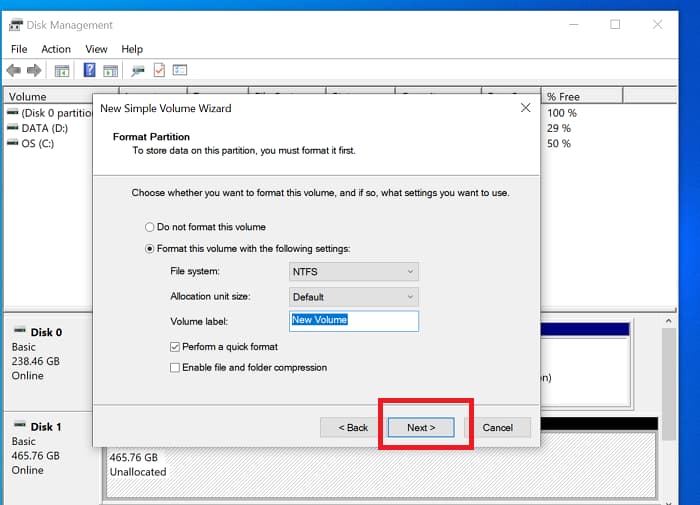Click the Back arrow toolbar icon
Image resolution: width=700 pixels, height=505 pixels.
[14, 71]
